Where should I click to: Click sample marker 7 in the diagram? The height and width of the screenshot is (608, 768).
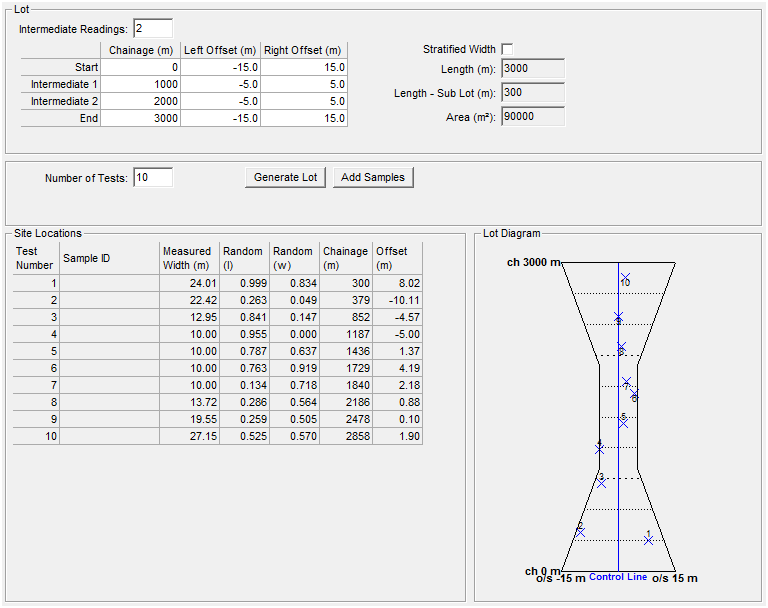pos(627,381)
